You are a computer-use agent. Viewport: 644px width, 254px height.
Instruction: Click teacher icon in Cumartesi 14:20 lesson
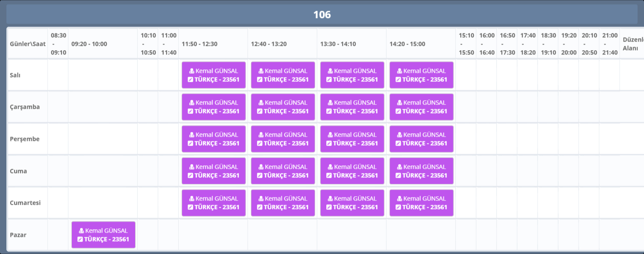click(x=400, y=199)
